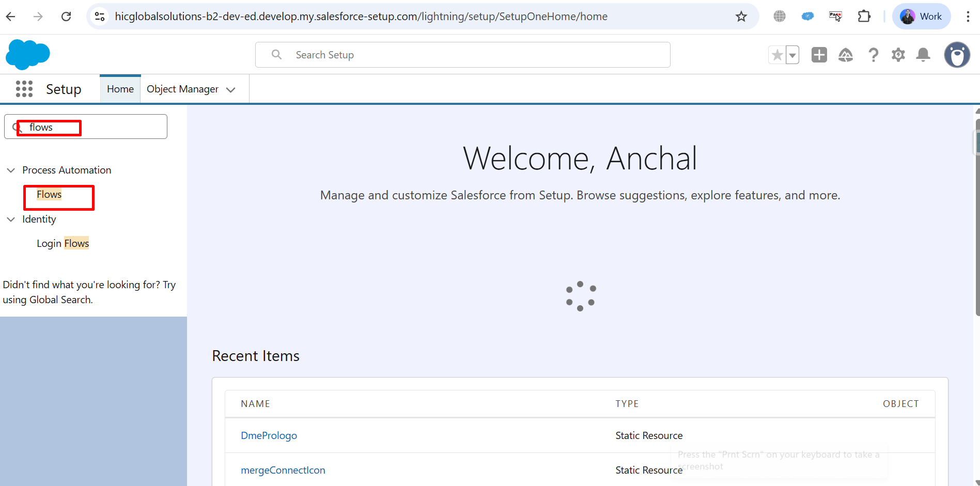Open the Favorites list dropdown
The height and width of the screenshot is (486, 980).
click(792, 55)
